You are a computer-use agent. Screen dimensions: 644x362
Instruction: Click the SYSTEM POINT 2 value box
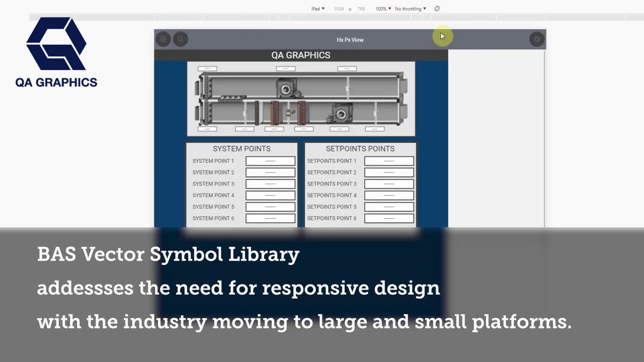point(270,172)
